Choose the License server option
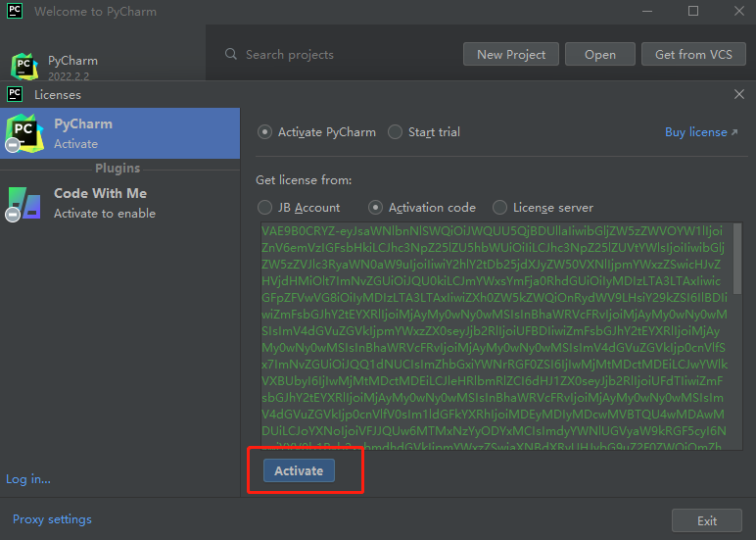This screenshot has width=756, height=540. [500, 208]
